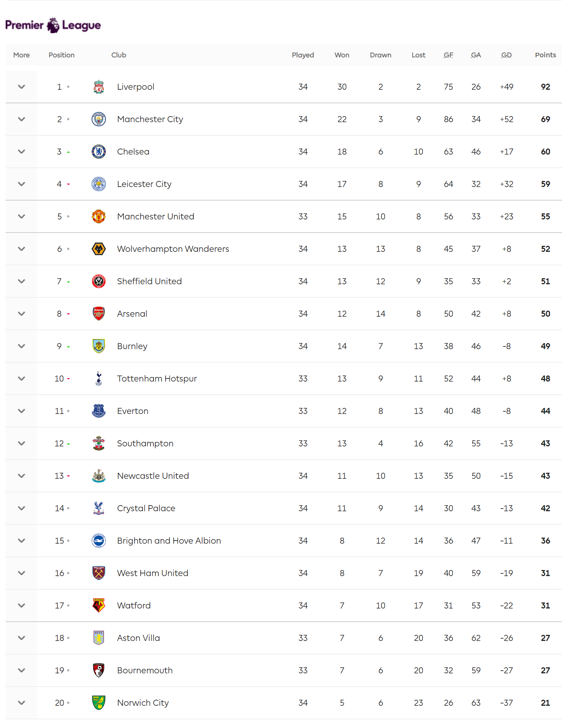This screenshot has width=562, height=728.
Task: Expand the Liverpool row details
Action: [21, 87]
